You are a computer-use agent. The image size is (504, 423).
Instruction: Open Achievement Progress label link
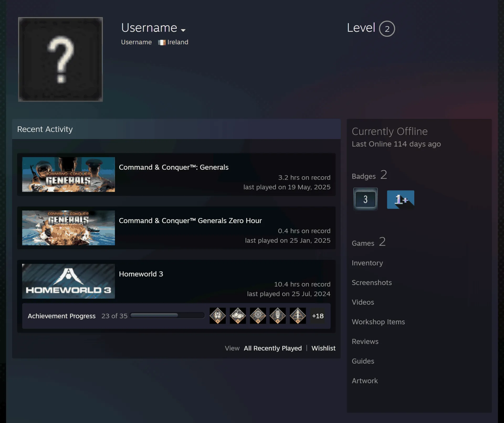[62, 316]
